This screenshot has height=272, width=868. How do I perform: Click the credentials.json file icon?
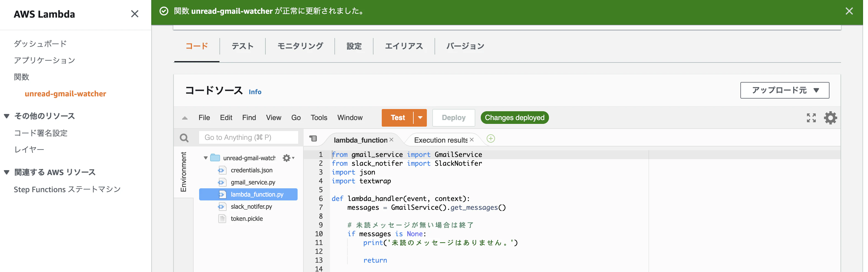[x=221, y=170]
